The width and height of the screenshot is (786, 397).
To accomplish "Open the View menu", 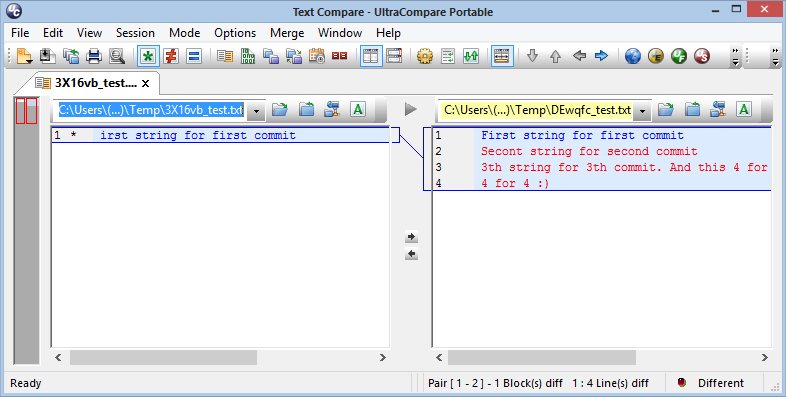I will click(89, 33).
